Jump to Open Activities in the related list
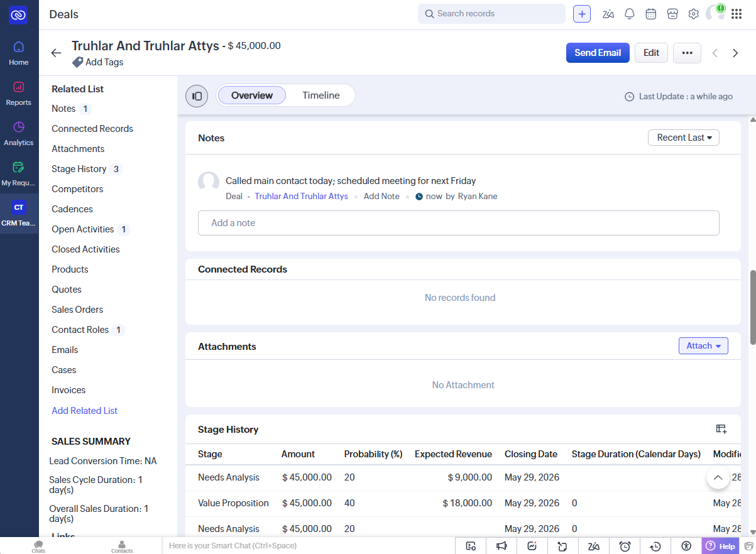 pyautogui.click(x=83, y=229)
